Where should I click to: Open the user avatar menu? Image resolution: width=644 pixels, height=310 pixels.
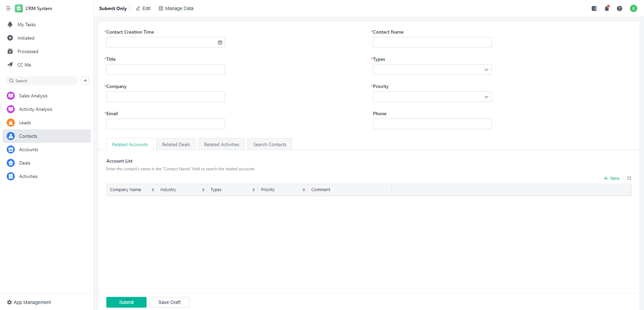tap(633, 8)
